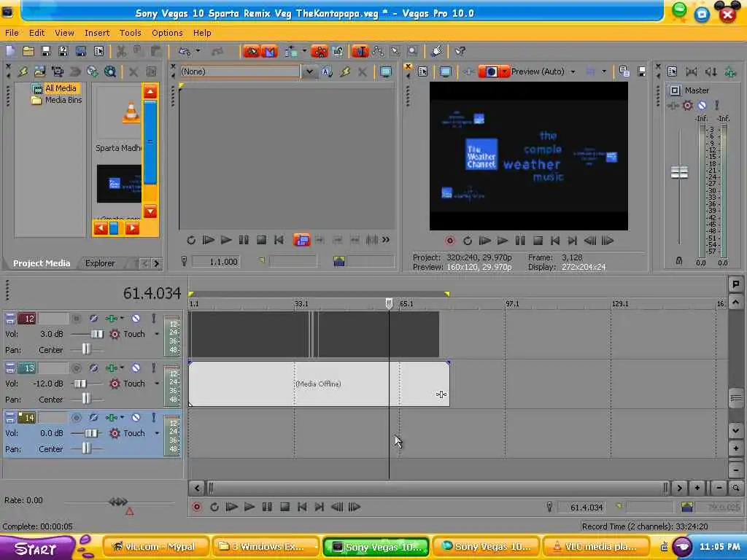Solo track 13
Image resolution: width=747 pixels, height=560 pixels.
tap(153, 367)
